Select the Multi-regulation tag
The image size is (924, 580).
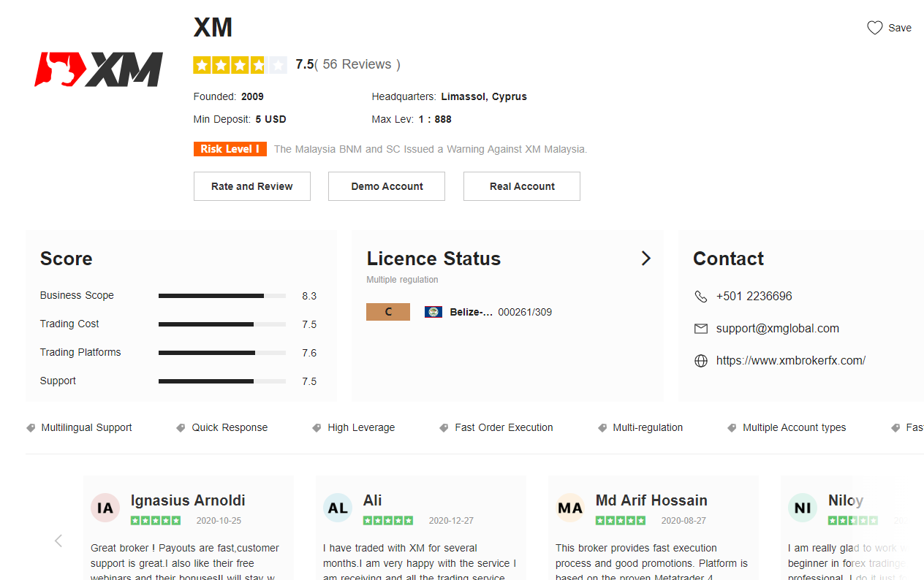tap(648, 428)
